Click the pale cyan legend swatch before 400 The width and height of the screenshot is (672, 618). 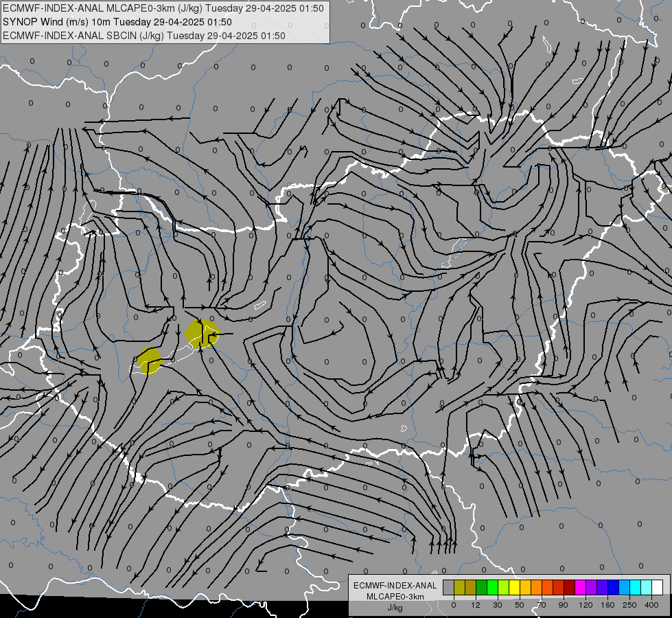[x=647, y=587]
